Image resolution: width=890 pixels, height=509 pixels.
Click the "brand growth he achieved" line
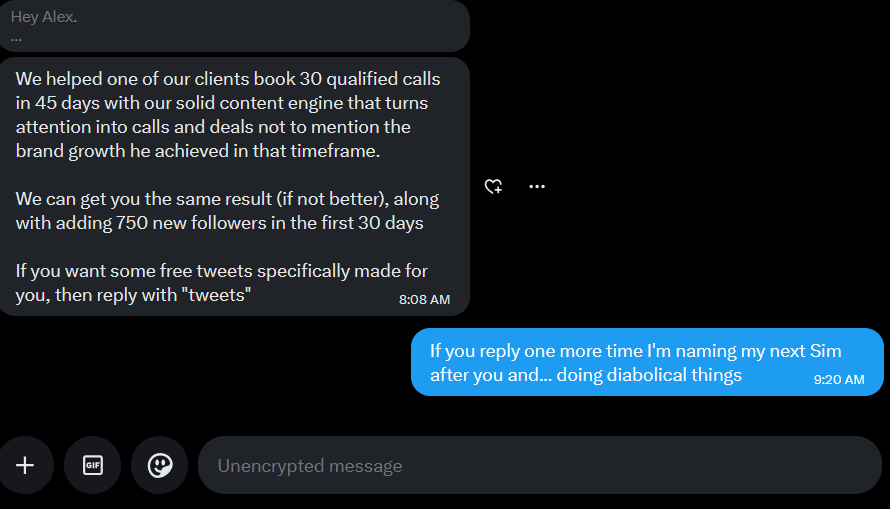(x=198, y=151)
